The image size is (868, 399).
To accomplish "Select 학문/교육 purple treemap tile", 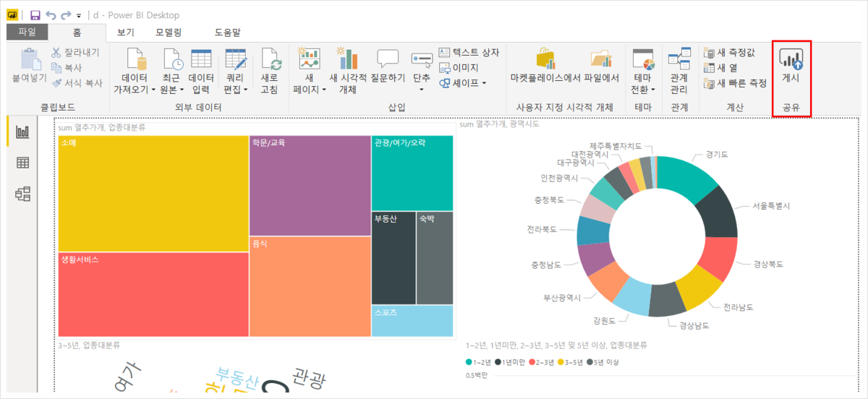I will point(310,186).
